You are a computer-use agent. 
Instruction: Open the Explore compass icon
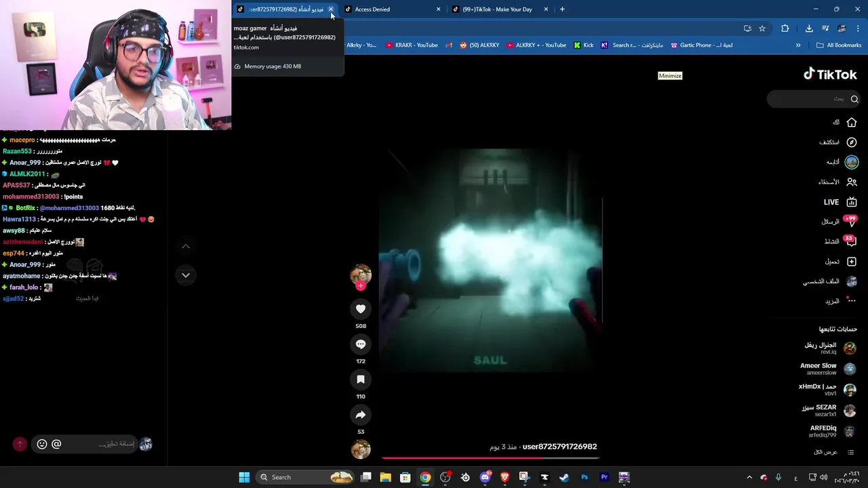click(852, 142)
